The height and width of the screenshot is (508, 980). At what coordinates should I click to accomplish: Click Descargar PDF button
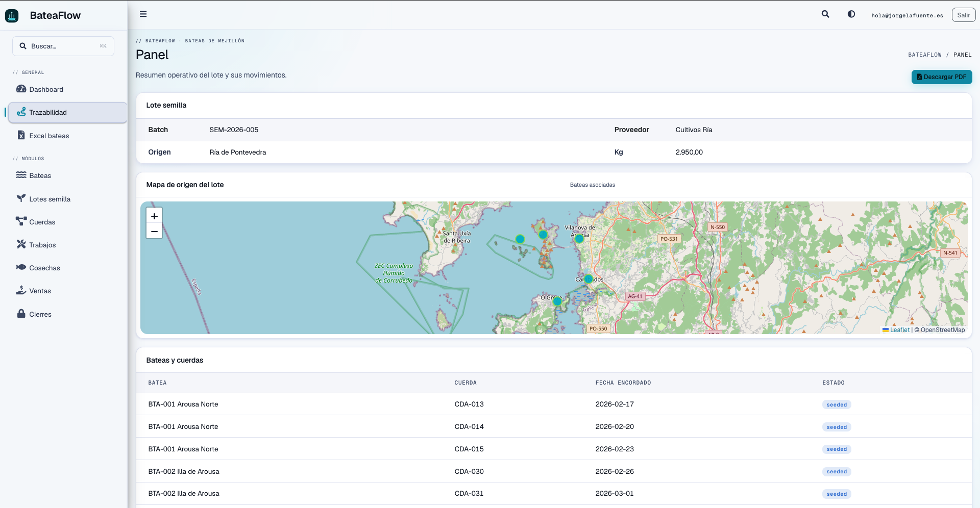942,77
